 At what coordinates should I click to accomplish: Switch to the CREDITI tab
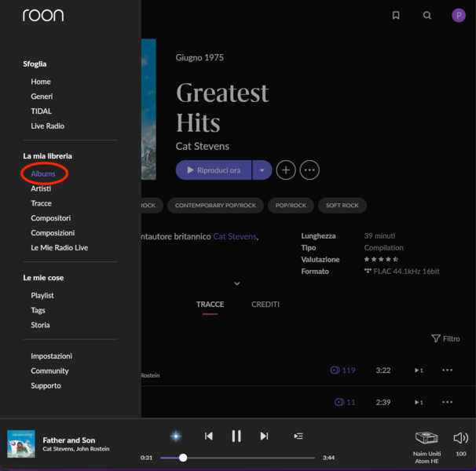tap(265, 305)
